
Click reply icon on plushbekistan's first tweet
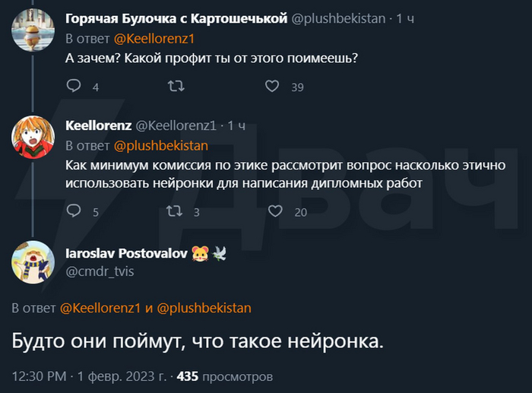tap(74, 87)
